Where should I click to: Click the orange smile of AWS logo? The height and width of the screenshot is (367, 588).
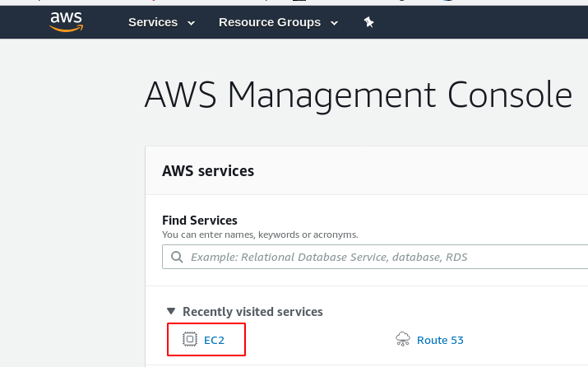67,29
